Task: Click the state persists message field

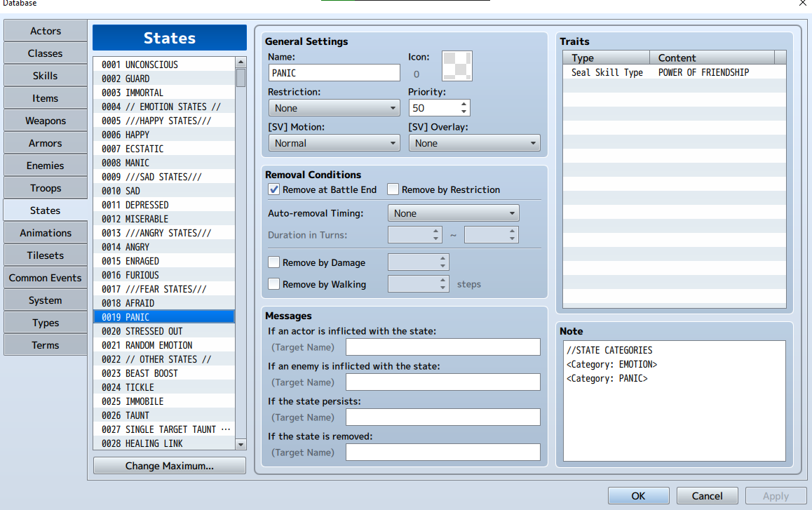Action: click(x=442, y=417)
